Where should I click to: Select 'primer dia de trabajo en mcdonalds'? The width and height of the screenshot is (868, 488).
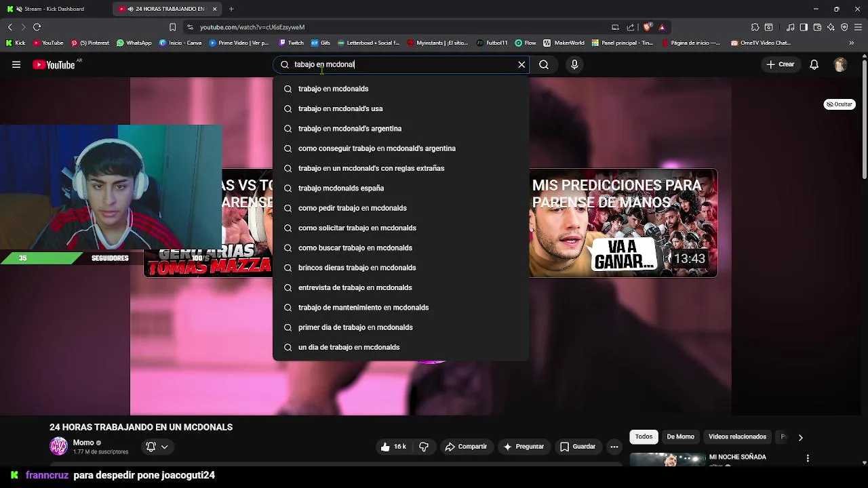(x=401, y=327)
